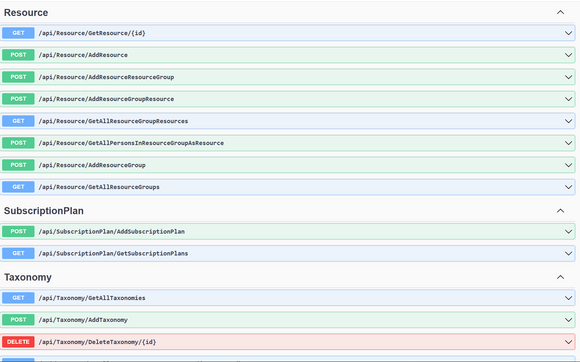This screenshot has width=580, height=362.
Task: Open the SubscriptionPlan section heading
Action: click(44, 211)
